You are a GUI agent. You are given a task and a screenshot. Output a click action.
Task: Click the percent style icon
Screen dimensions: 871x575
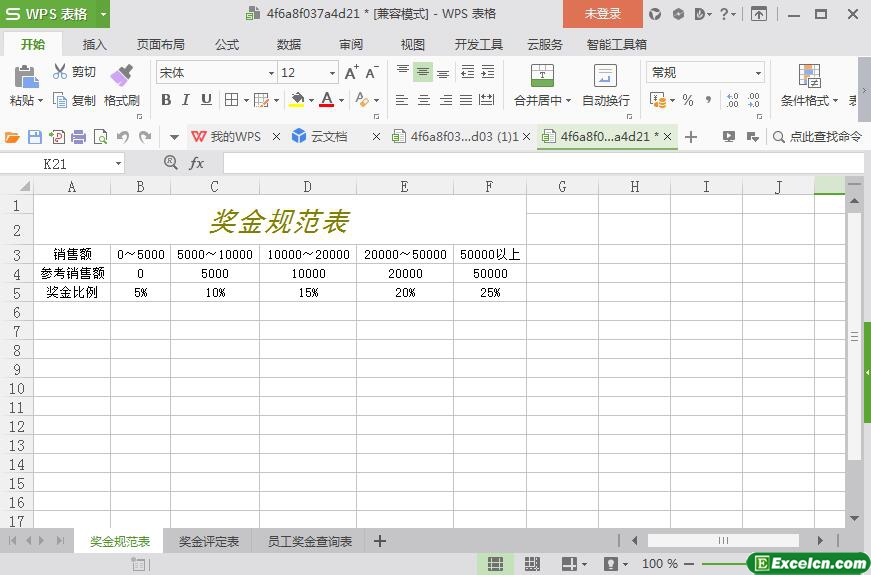(688, 100)
